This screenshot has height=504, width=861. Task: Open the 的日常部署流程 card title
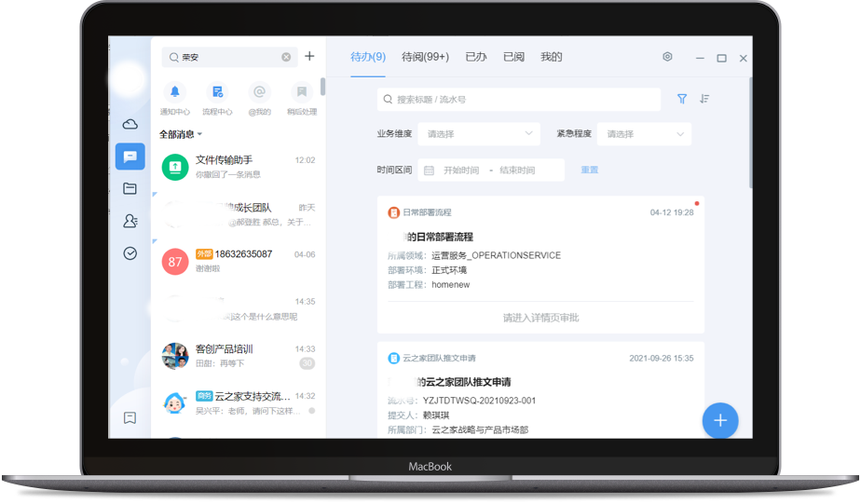tap(438, 238)
